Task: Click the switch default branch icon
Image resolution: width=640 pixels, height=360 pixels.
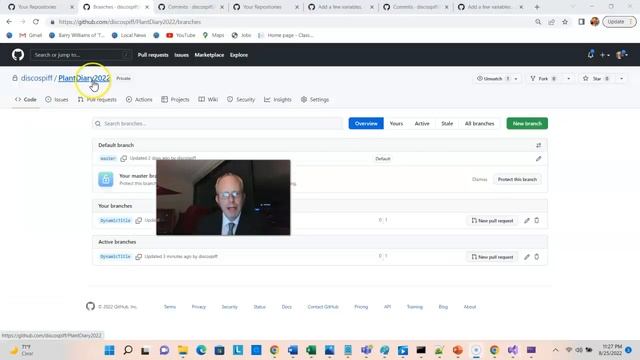Action: pyautogui.click(x=538, y=145)
